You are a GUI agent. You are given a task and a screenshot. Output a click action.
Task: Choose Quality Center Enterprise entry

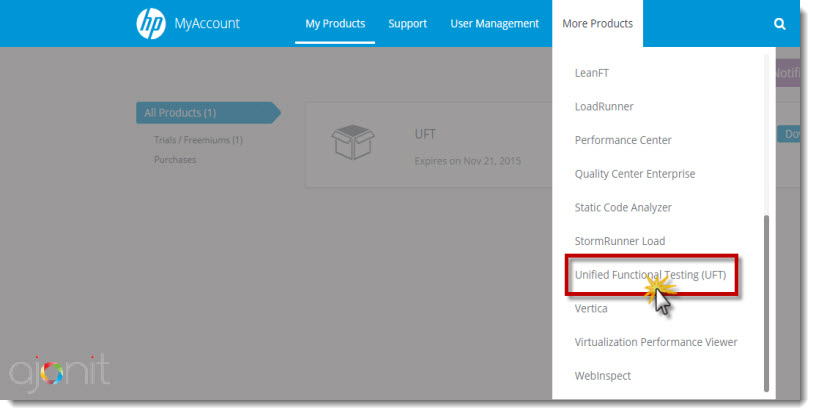point(635,174)
